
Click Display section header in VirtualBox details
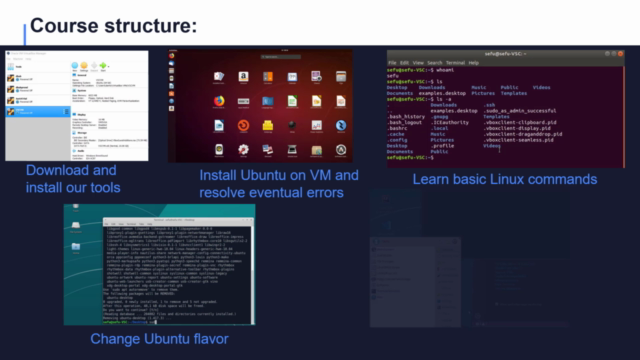coord(82,115)
